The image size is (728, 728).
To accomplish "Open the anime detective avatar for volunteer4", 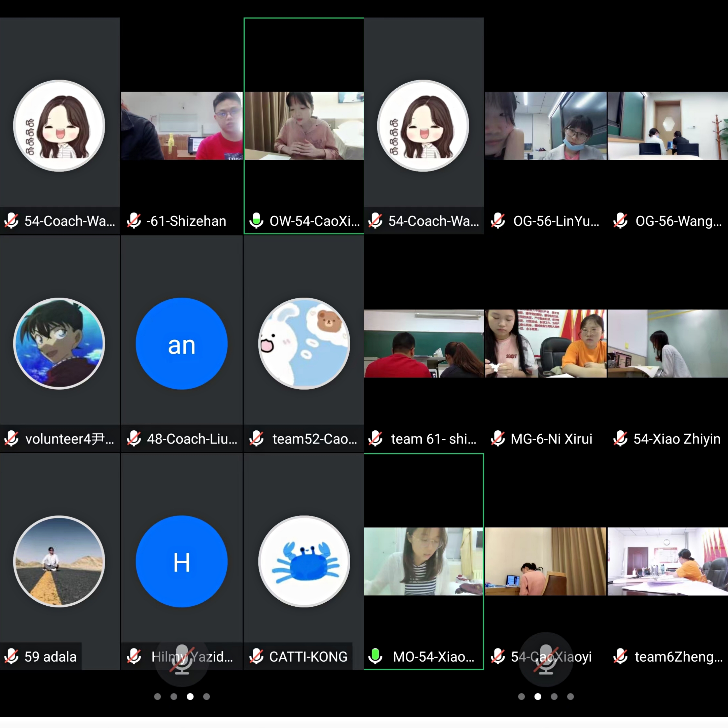I will pyautogui.click(x=59, y=344).
